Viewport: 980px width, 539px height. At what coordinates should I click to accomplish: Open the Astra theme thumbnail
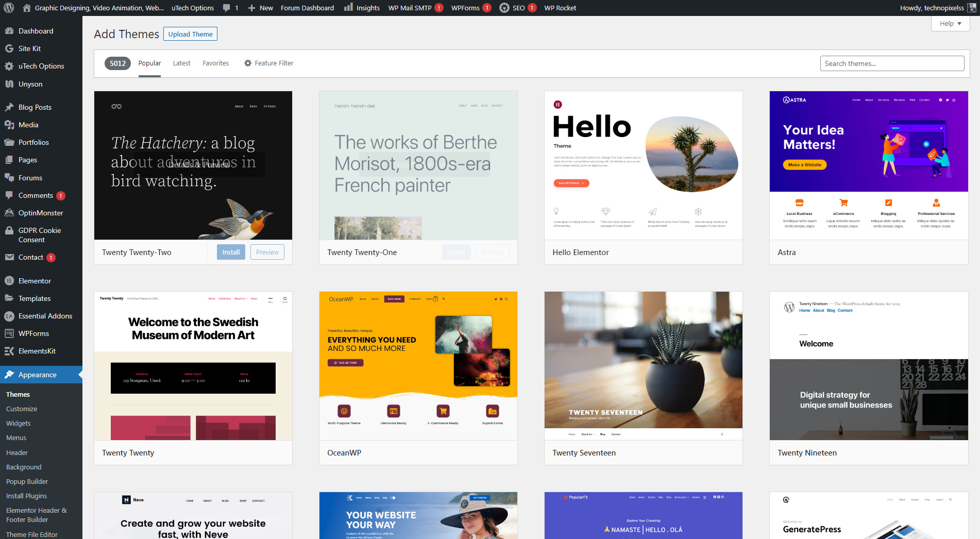(869, 165)
